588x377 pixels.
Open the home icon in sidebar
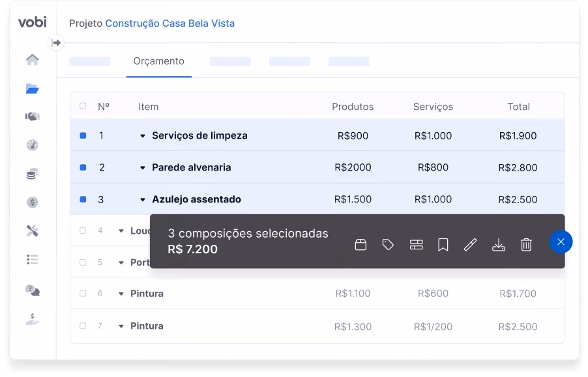click(33, 60)
